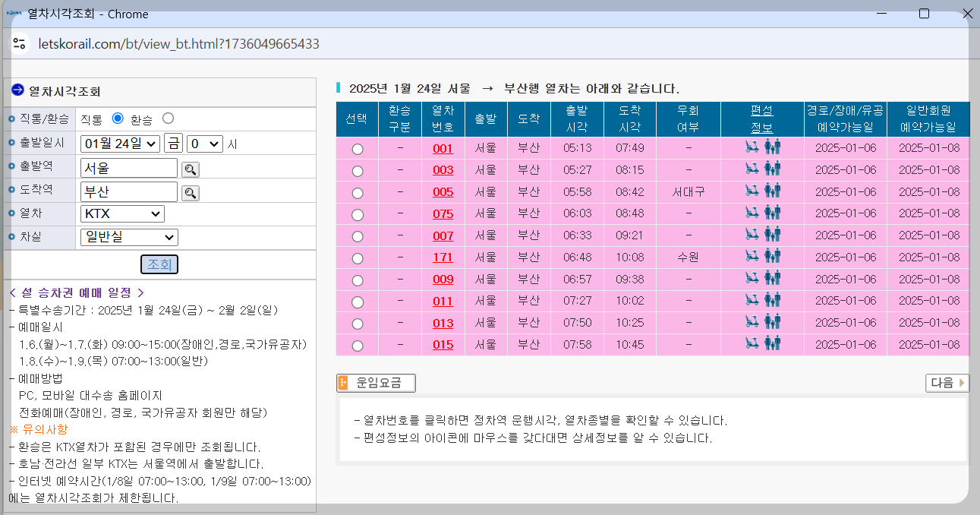Open the departure hour dropdown
980x515 pixels.
204,144
